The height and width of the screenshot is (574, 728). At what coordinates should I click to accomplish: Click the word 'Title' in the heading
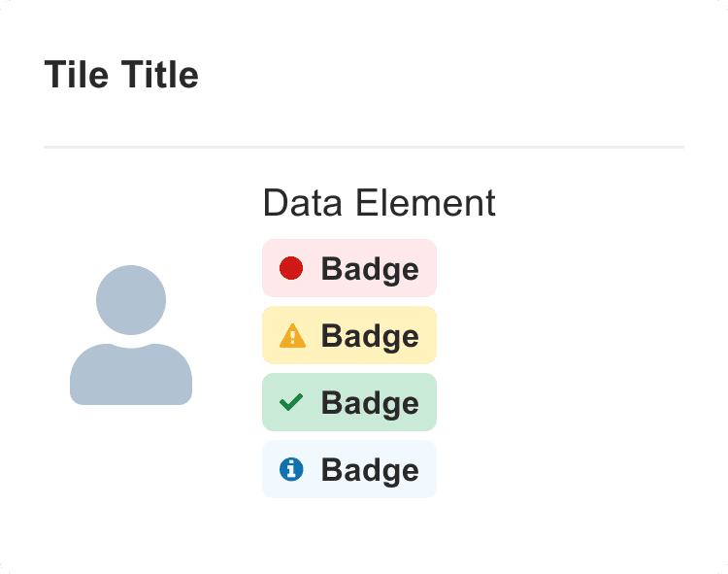pos(157,75)
